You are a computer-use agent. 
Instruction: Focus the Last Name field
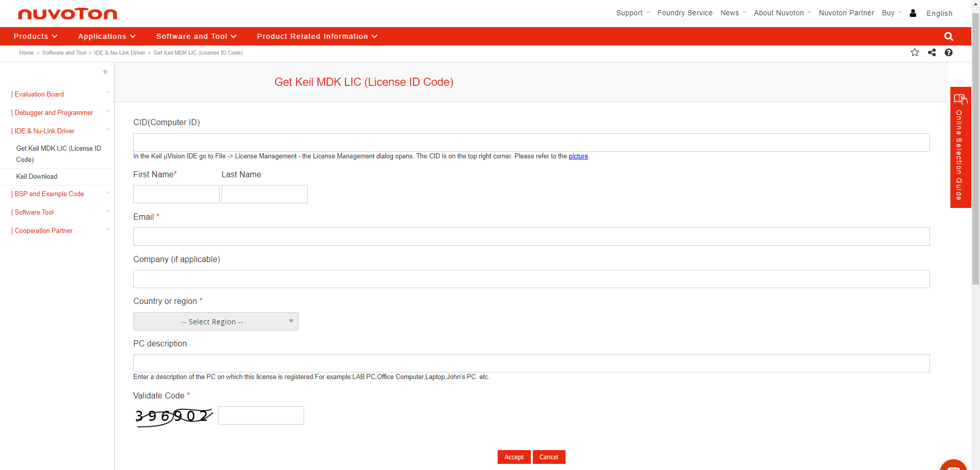(x=264, y=194)
